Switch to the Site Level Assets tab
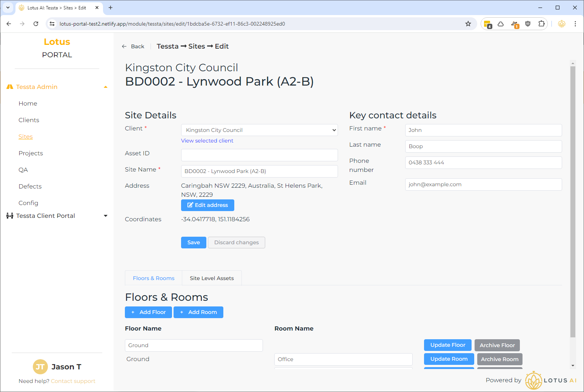The width and height of the screenshot is (584, 392). tap(212, 278)
